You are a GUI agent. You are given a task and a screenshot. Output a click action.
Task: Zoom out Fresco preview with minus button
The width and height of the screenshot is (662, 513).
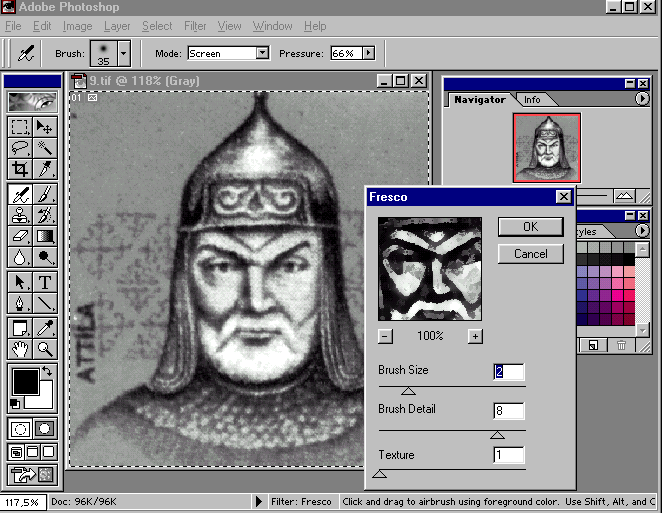pos(385,337)
